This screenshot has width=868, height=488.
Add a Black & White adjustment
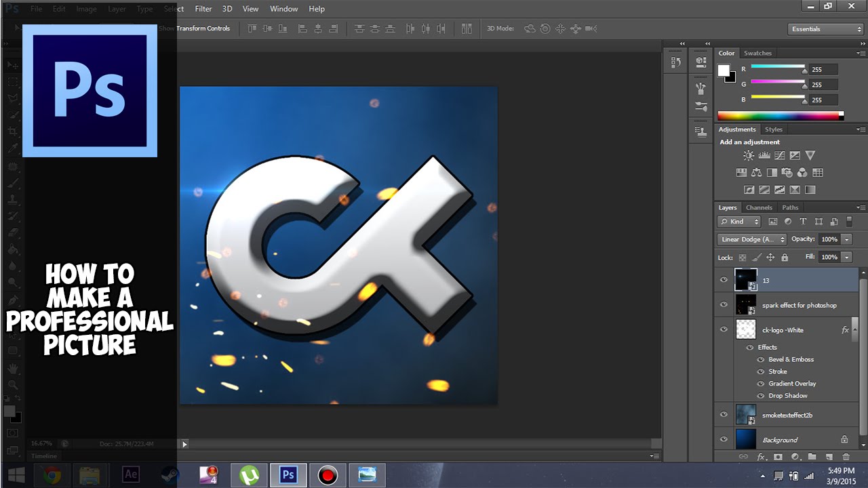pyautogui.click(x=772, y=173)
